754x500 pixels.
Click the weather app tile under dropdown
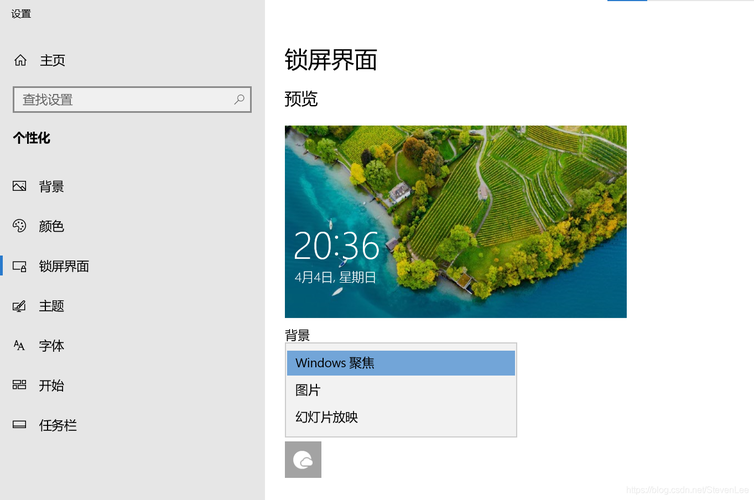tap(303, 460)
